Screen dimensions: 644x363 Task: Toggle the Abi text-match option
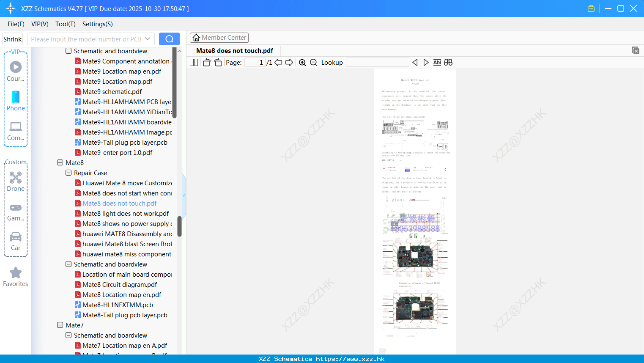[x=437, y=62]
